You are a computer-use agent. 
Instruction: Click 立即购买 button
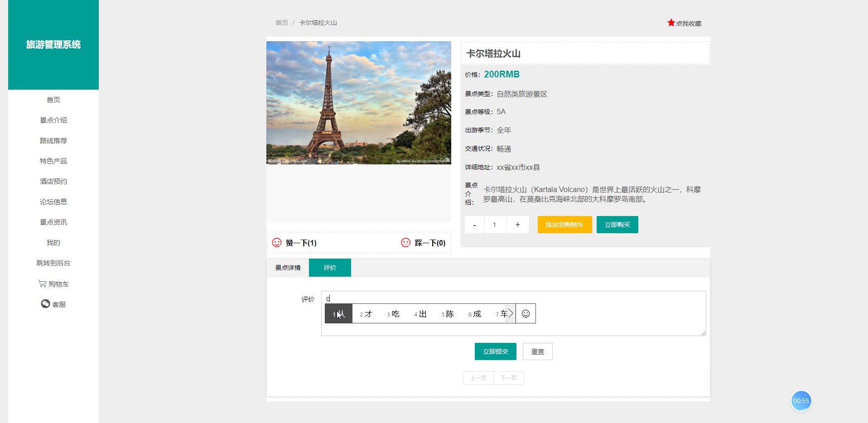pos(617,225)
